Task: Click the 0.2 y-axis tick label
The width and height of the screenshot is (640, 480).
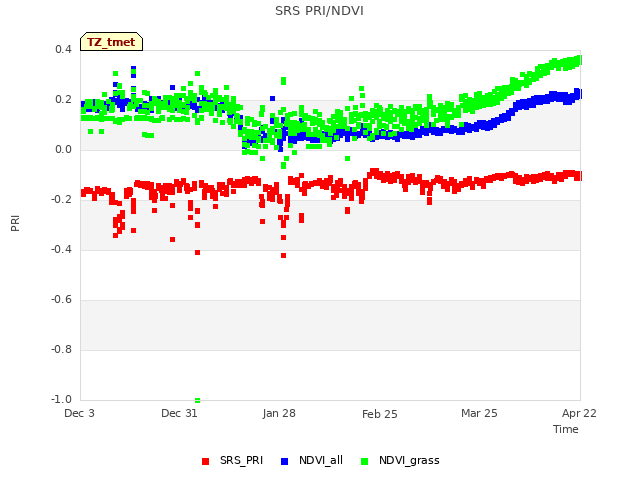Action: (63, 100)
